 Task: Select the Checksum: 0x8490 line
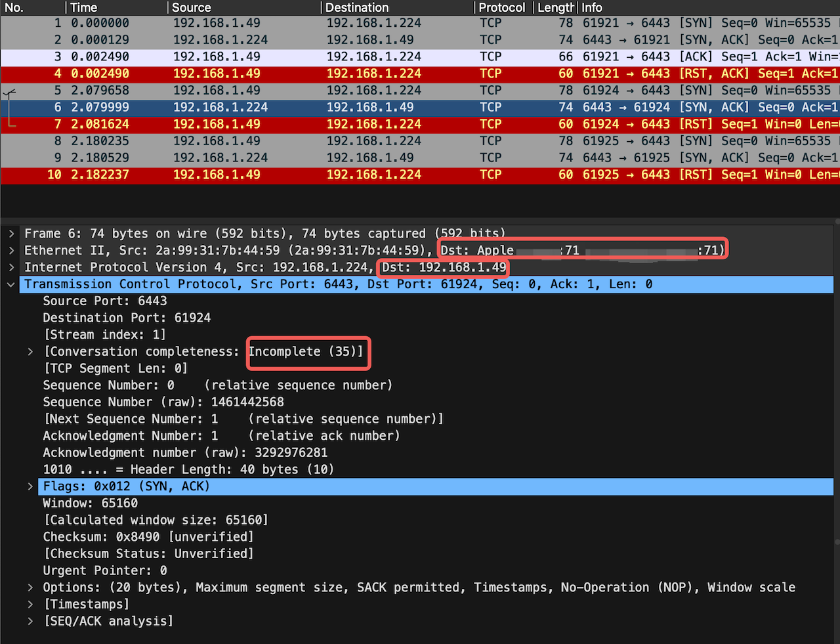click(x=148, y=537)
